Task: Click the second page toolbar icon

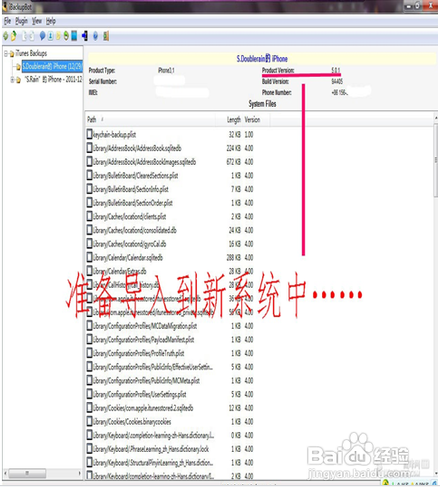Action: click(32, 36)
